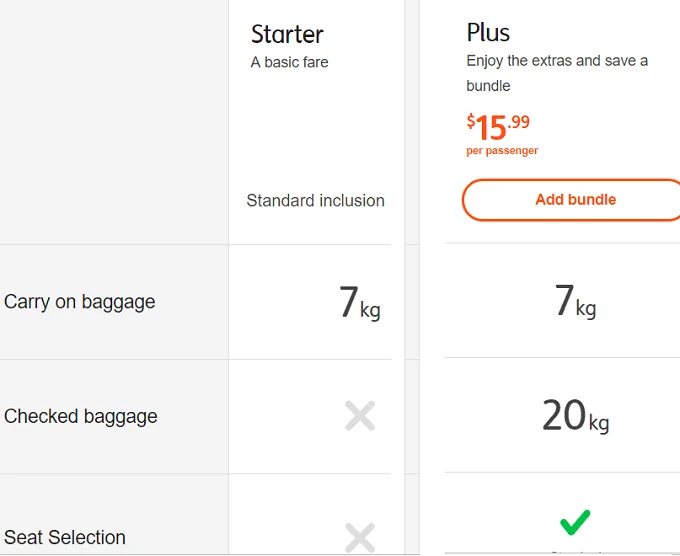Click the kg unit beside 20 in Plus

click(599, 423)
